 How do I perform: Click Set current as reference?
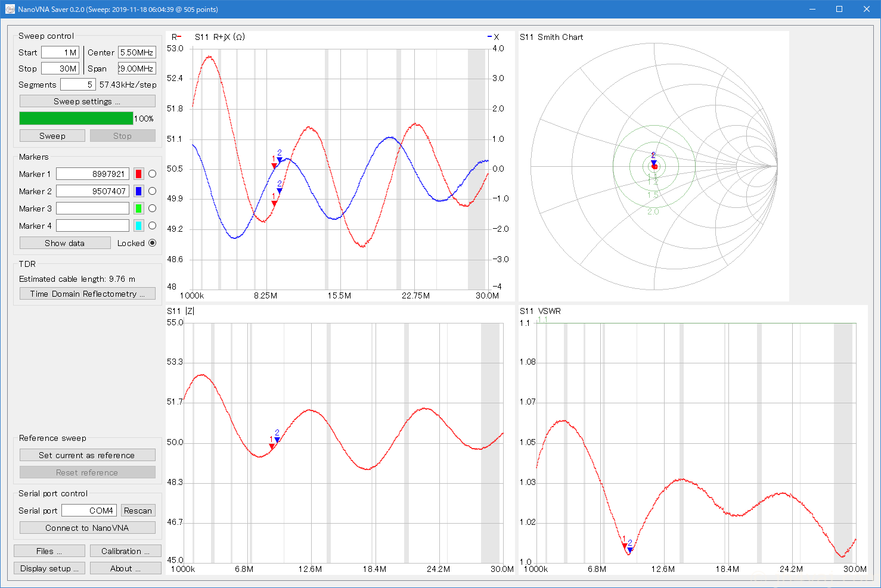tap(87, 455)
